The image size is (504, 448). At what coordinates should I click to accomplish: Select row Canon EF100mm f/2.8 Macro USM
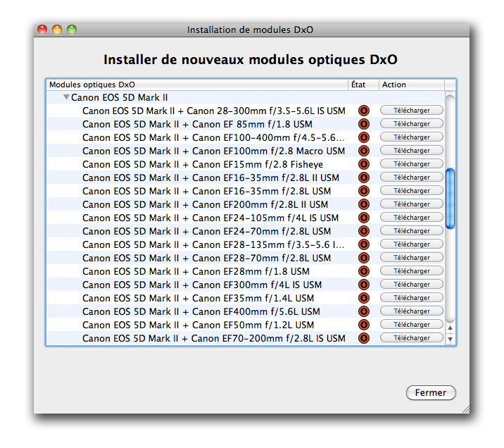click(x=246, y=151)
